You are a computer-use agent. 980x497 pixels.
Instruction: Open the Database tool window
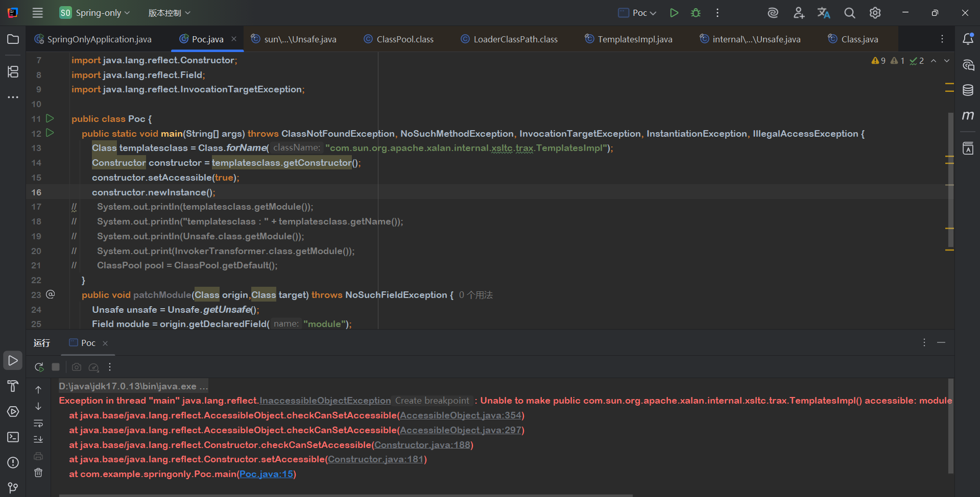968,90
